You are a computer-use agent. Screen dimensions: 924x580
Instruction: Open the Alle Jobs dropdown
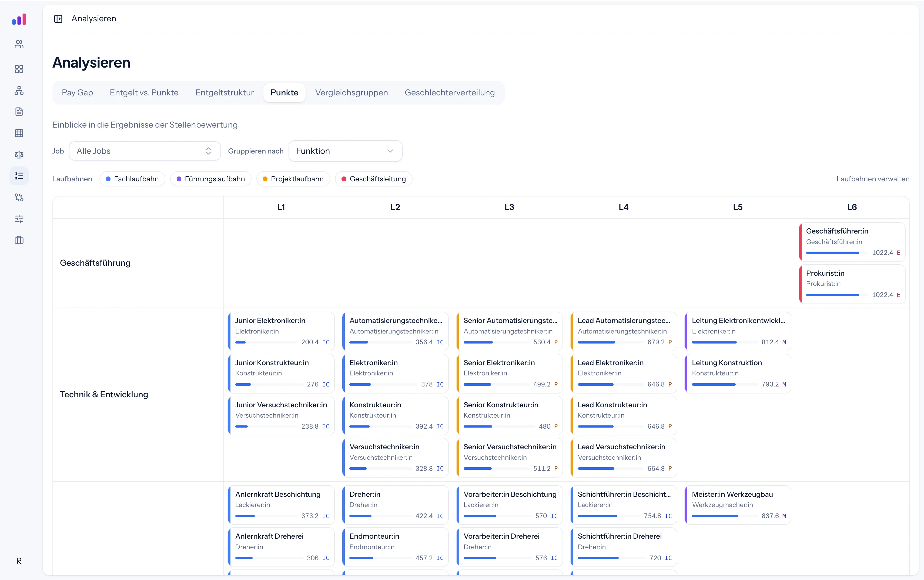pyautogui.click(x=145, y=151)
